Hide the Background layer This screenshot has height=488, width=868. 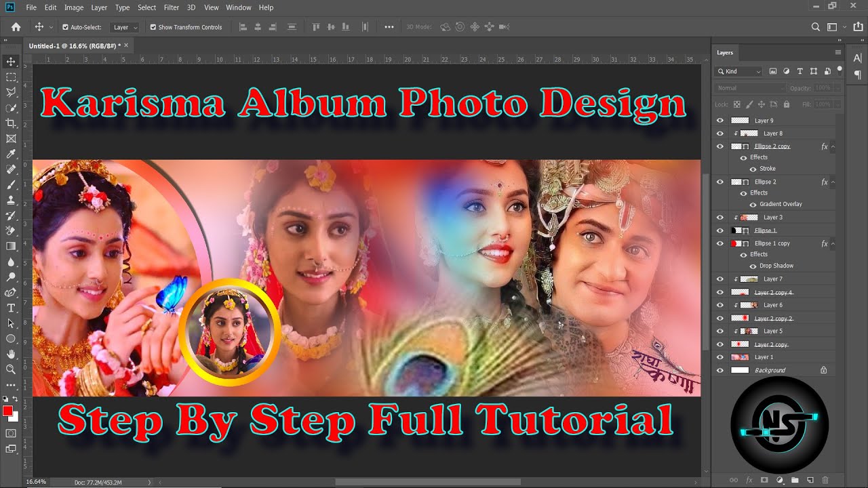pyautogui.click(x=720, y=370)
